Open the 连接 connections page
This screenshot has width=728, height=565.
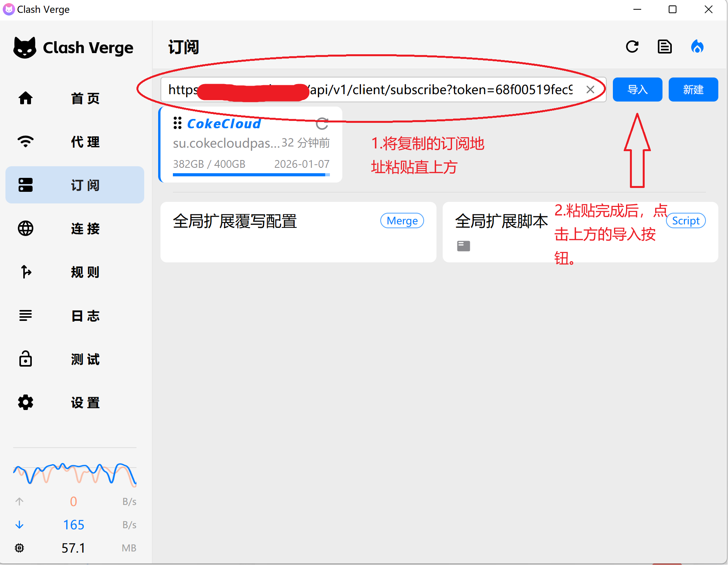[x=75, y=229]
